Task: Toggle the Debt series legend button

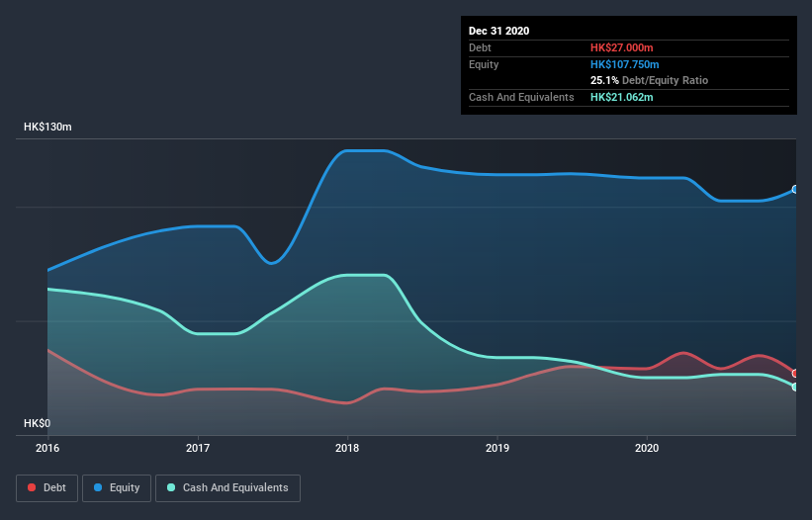Action: (x=46, y=488)
